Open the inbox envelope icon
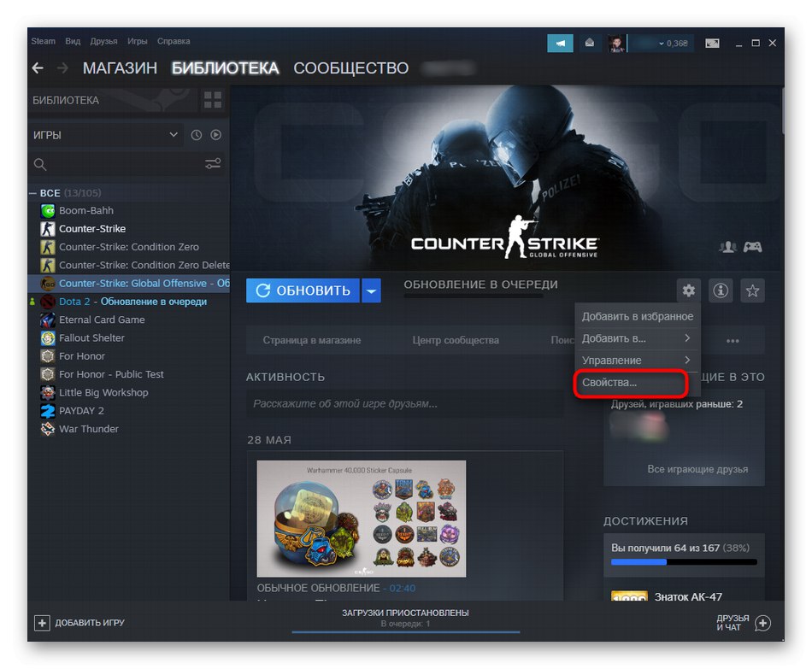Viewport: 812px width, 669px height. 589,43
